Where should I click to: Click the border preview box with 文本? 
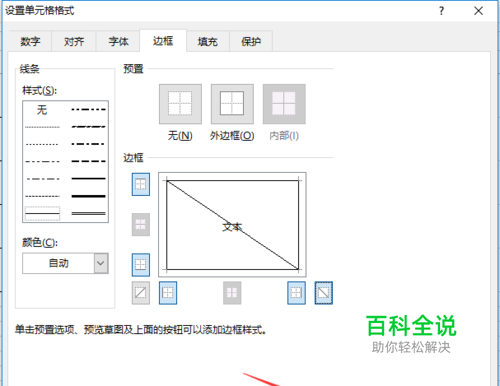click(232, 225)
